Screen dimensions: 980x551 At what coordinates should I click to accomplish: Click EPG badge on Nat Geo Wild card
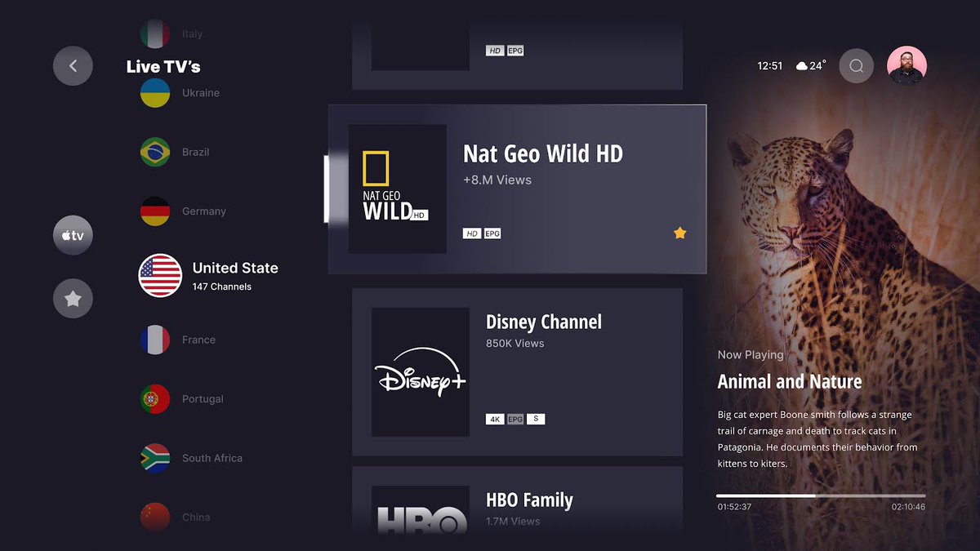tap(492, 233)
